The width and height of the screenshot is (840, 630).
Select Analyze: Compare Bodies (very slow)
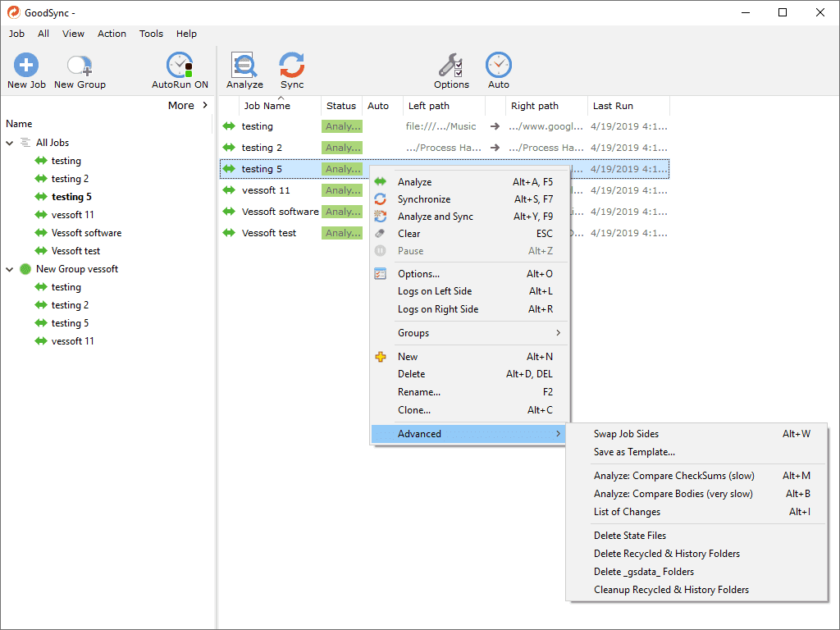tap(697, 494)
